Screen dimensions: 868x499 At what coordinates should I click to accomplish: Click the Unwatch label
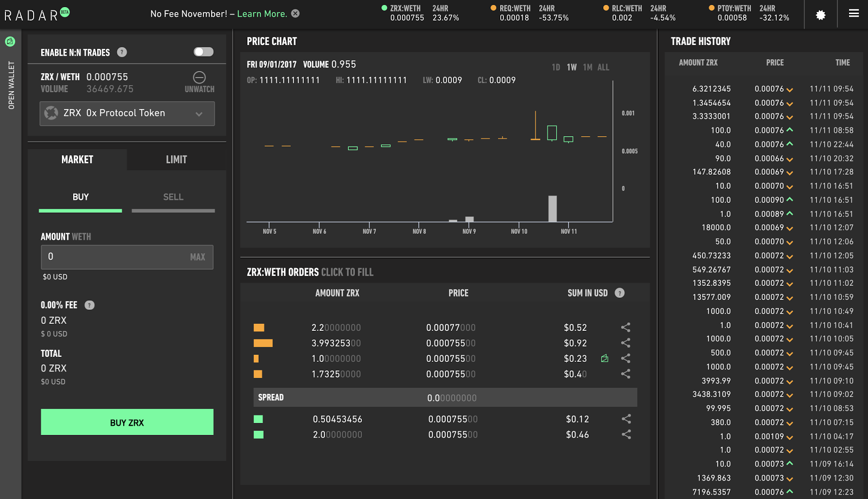coord(200,89)
